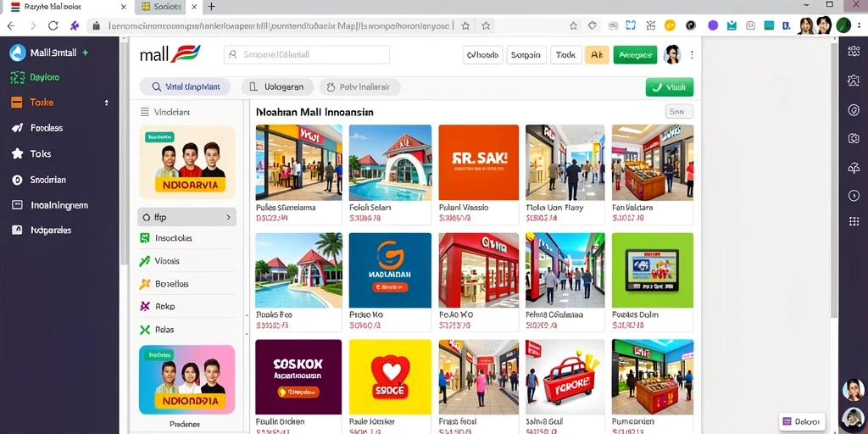Click the browser reload icon
Screen dimensions: 868x434
53,25
